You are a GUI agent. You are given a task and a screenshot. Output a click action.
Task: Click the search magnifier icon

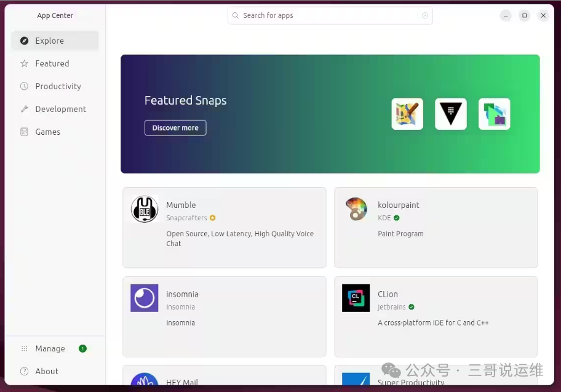pyautogui.click(x=236, y=15)
